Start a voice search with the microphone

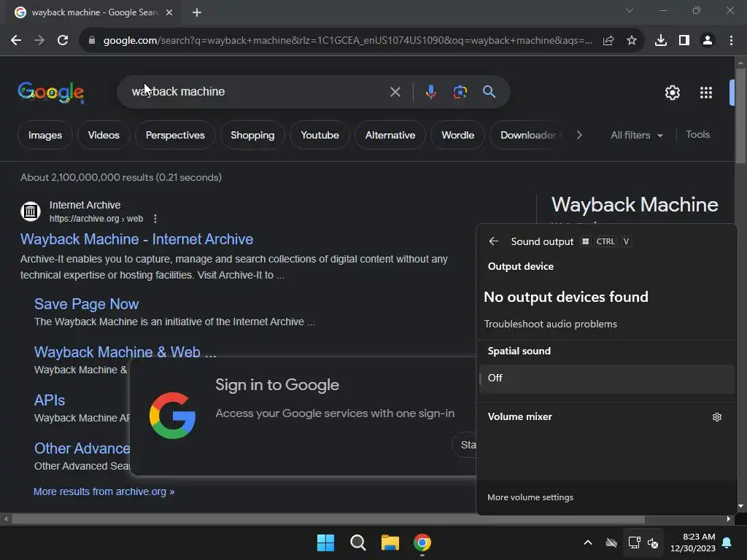click(430, 91)
